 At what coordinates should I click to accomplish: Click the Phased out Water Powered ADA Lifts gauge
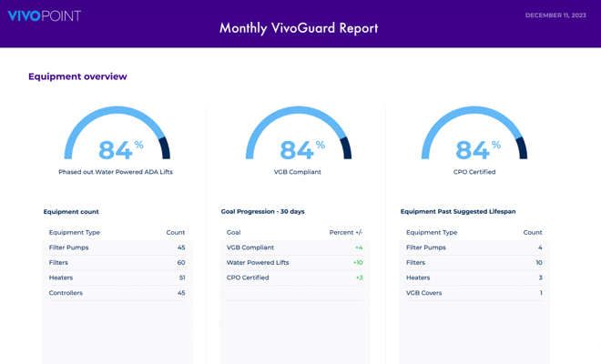pos(117,133)
